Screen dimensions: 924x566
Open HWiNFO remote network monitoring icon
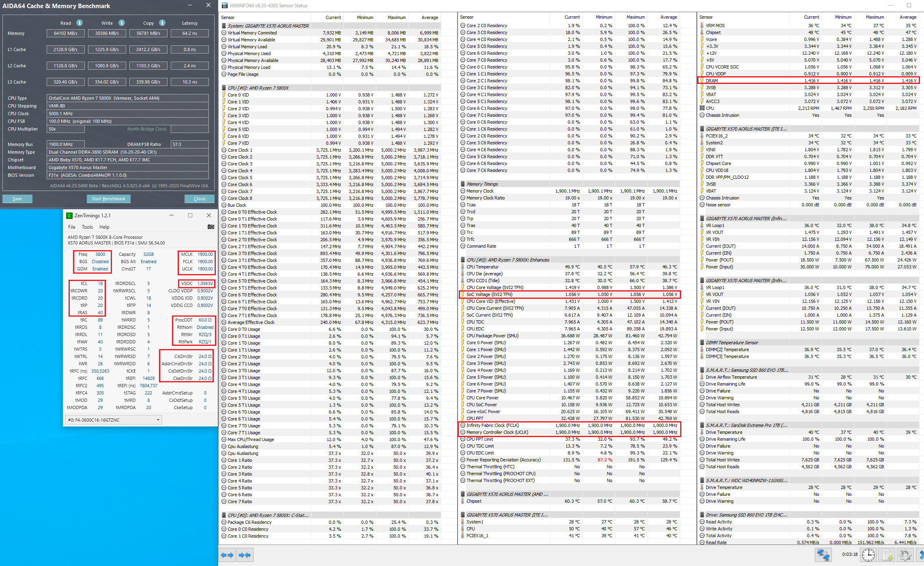(823, 555)
